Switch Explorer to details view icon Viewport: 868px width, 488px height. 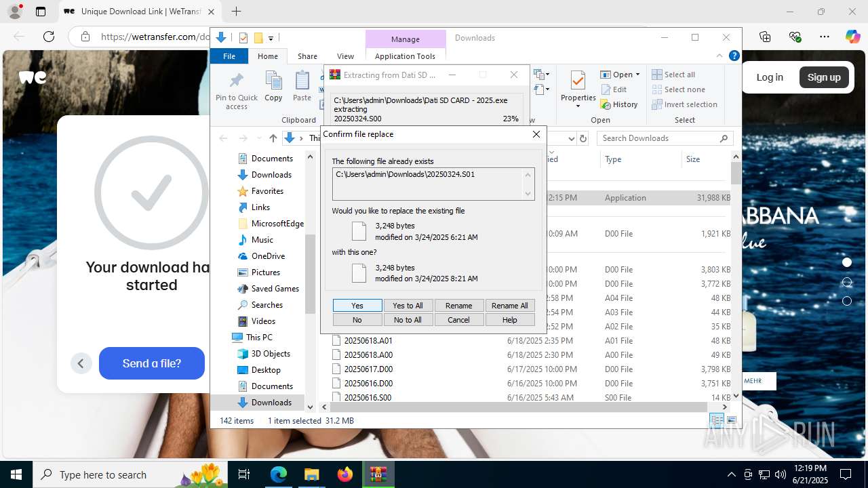point(717,421)
